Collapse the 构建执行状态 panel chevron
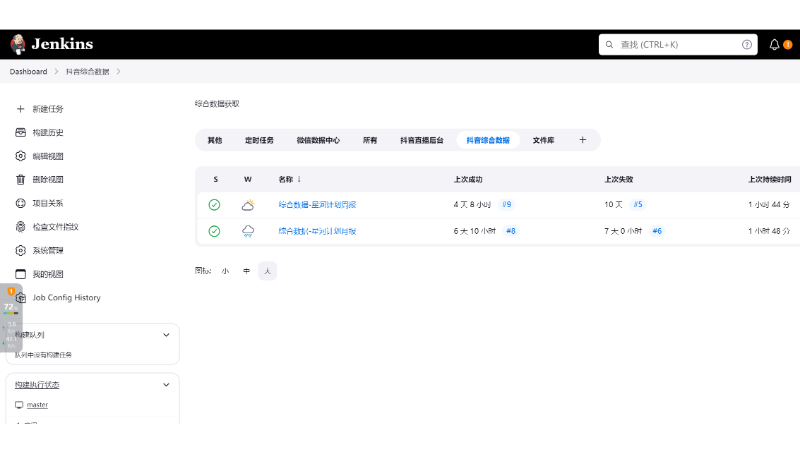The height and width of the screenshot is (453, 800). coord(166,384)
